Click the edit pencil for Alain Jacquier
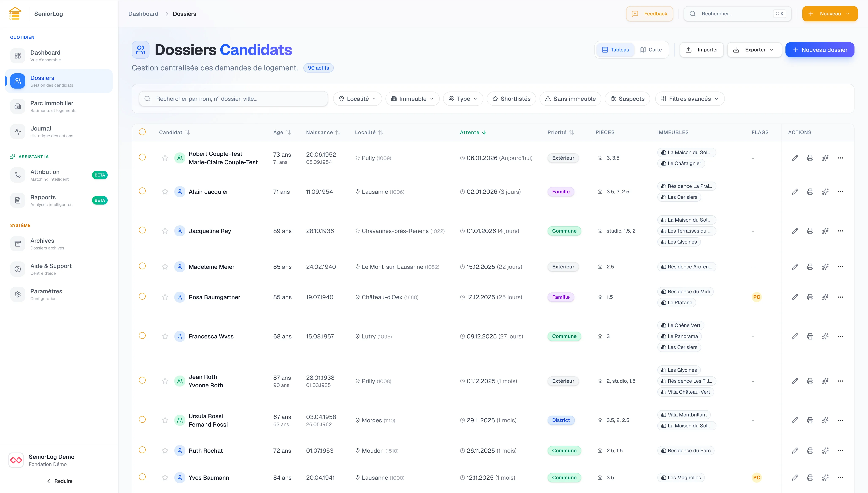Screen dimensions: 868x493 coord(795,192)
